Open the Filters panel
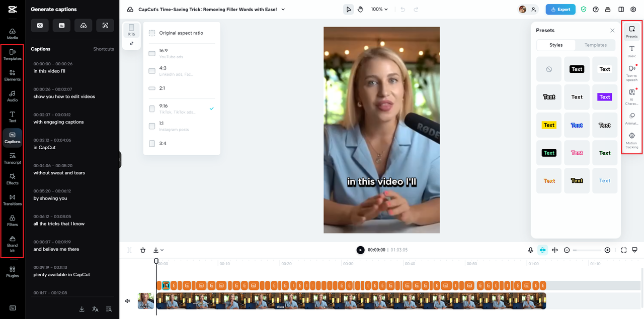644x319 pixels. point(13,221)
